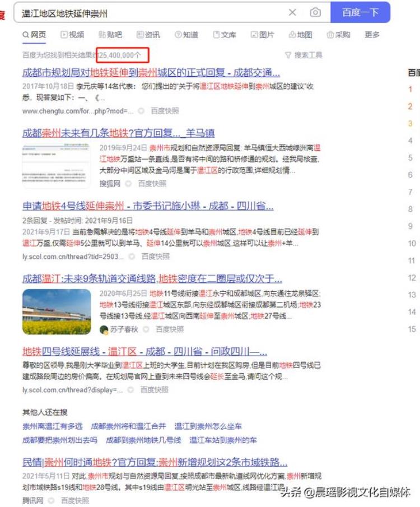Select hot list item number 10
420x507 pixels.
(x=412, y=244)
